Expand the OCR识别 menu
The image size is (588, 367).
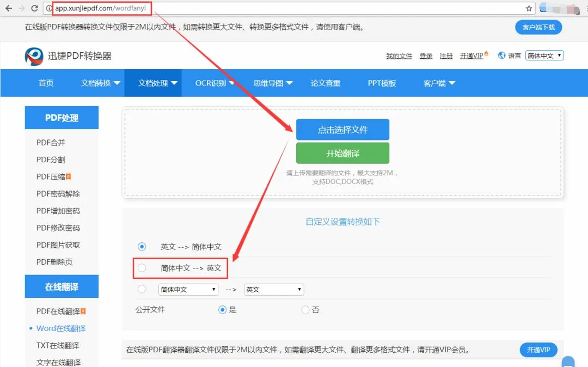click(x=214, y=83)
